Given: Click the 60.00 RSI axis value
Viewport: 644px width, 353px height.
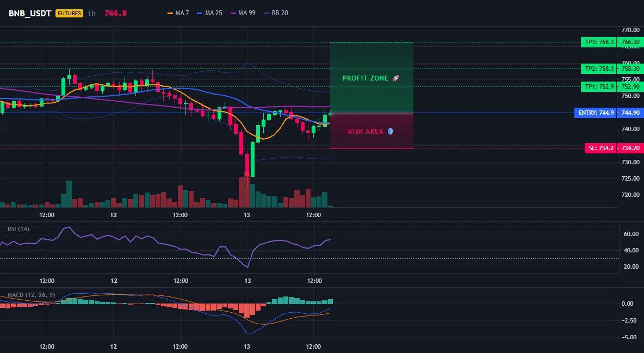Looking at the screenshot, I should click(630, 234).
